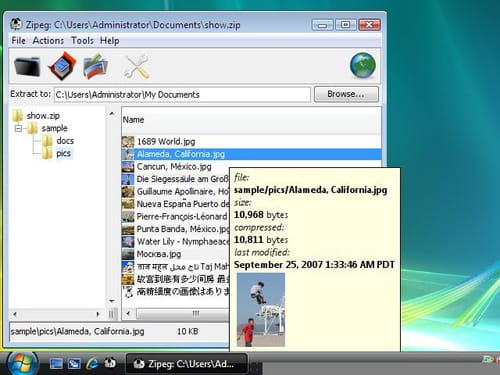Click folder tree scroll down arrow
The image size is (500, 375).
pos(112,301)
